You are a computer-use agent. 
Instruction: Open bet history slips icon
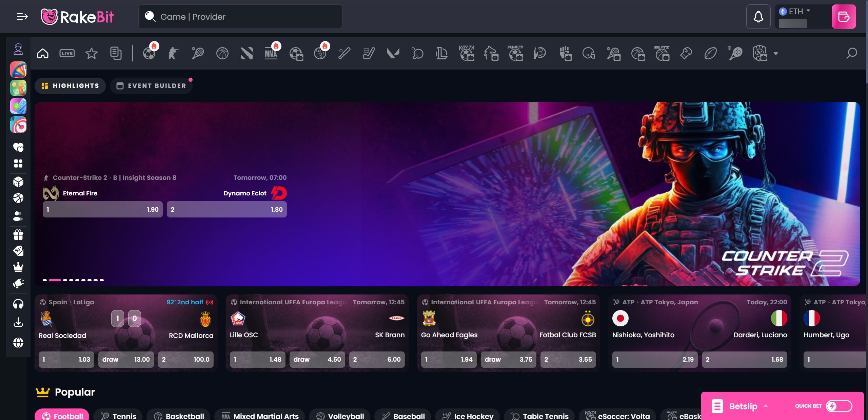pos(116,53)
